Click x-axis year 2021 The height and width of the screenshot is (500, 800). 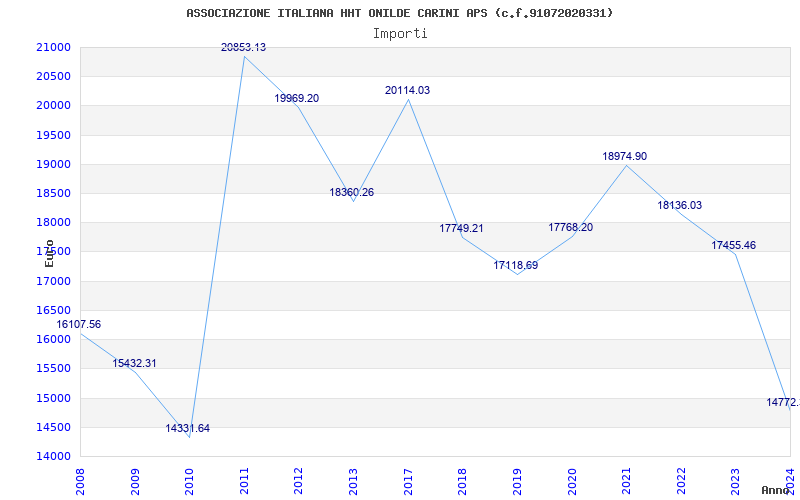(x=626, y=481)
